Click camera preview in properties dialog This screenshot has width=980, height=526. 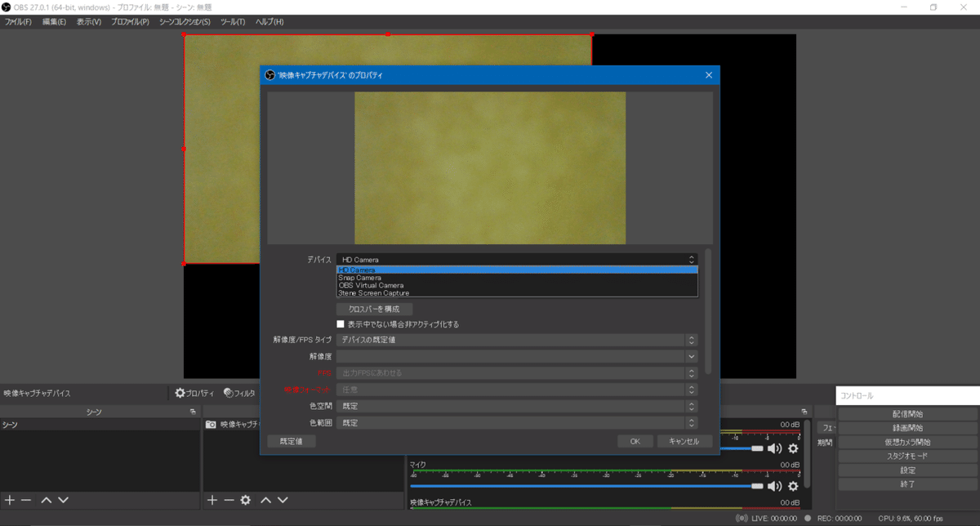490,167
